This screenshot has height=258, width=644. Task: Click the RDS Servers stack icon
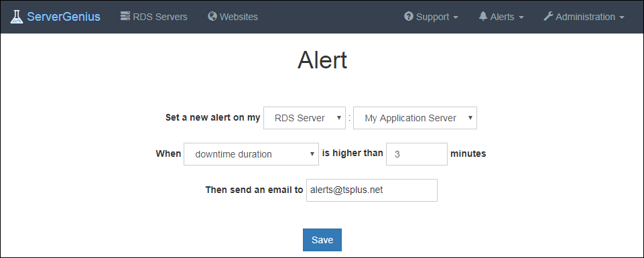coord(125,16)
